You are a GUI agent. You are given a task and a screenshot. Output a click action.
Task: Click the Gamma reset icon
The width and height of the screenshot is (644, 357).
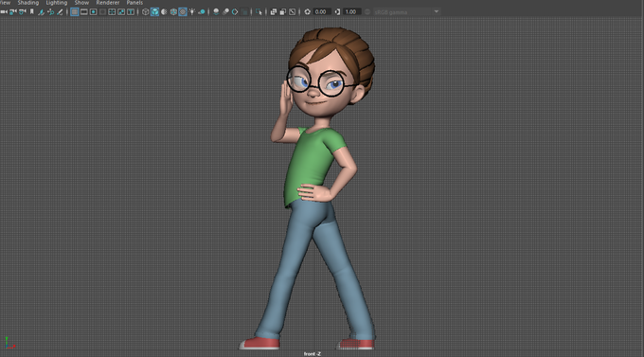(337, 12)
